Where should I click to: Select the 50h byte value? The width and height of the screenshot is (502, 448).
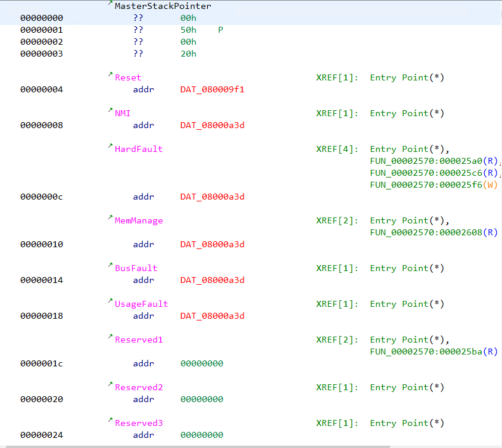(188, 30)
